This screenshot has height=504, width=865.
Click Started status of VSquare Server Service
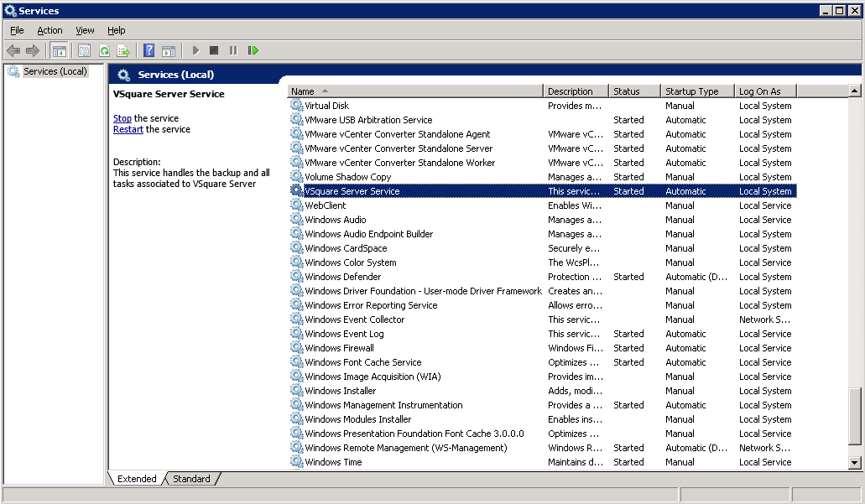click(628, 191)
